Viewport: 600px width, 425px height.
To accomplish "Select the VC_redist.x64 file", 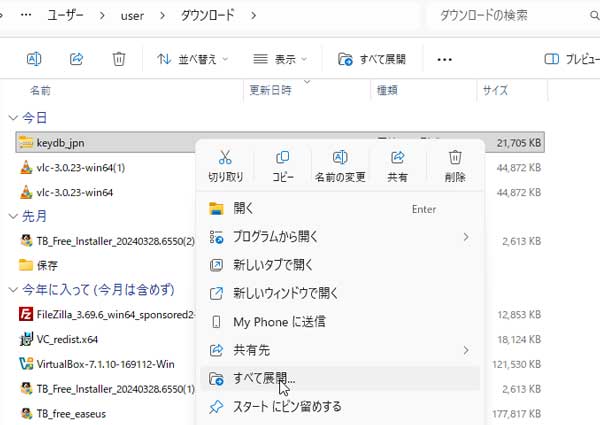I will [x=67, y=339].
